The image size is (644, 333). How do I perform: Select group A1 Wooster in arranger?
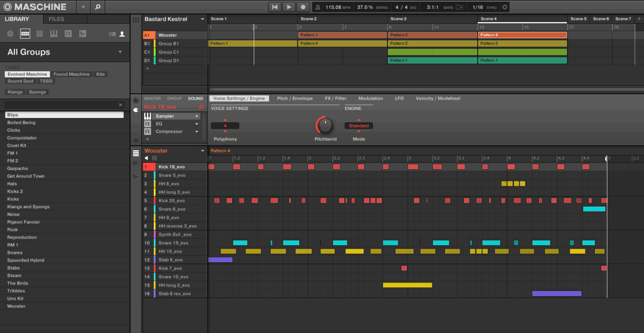click(x=175, y=35)
